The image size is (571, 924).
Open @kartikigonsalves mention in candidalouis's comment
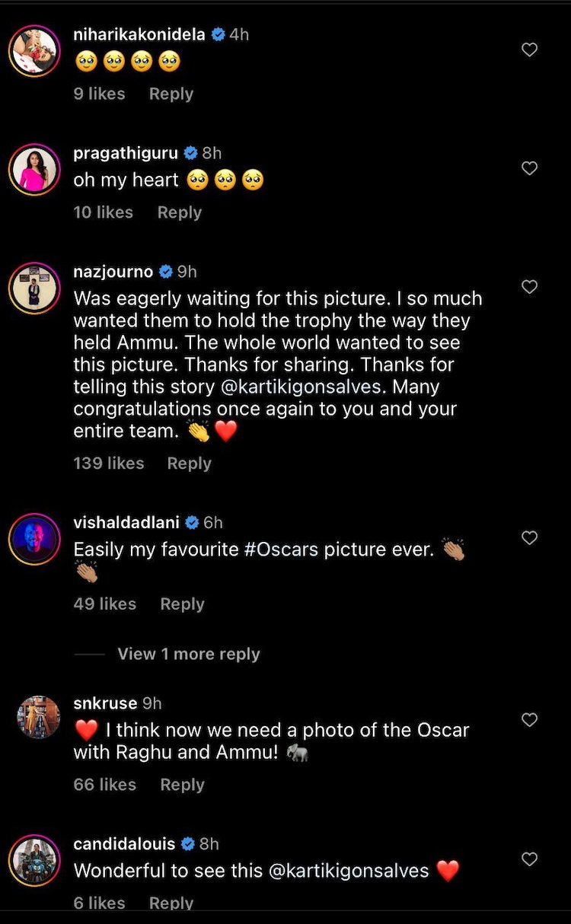[x=346, y=870]
